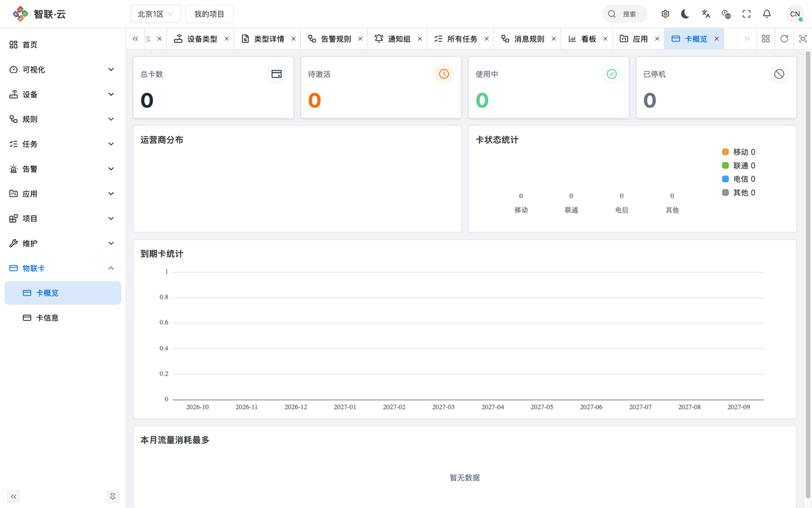
Task: Toggle the 移动 legend swatch
Action: pyautogui.click(x=725, y=152)
